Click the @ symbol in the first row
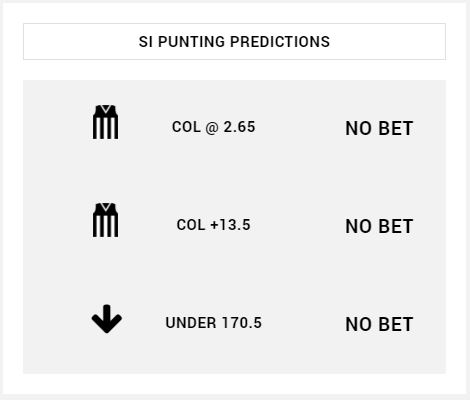 [x=212, y=127]
